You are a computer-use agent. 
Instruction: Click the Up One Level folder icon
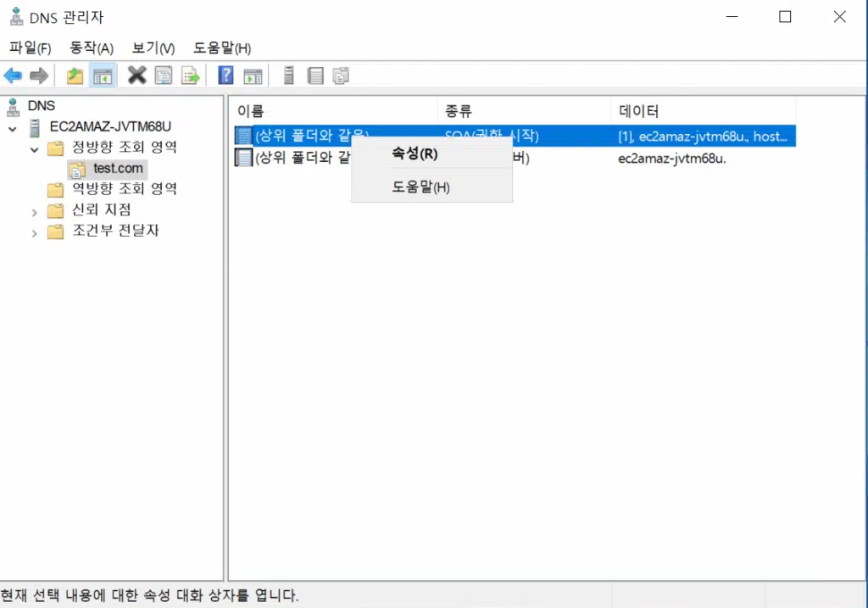tap(75, 76)
